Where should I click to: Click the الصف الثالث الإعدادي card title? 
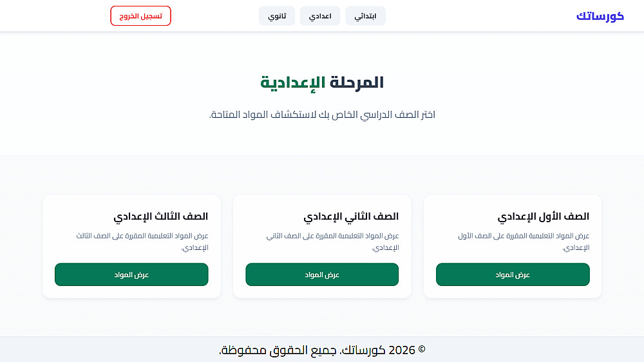tap(160, 216)
